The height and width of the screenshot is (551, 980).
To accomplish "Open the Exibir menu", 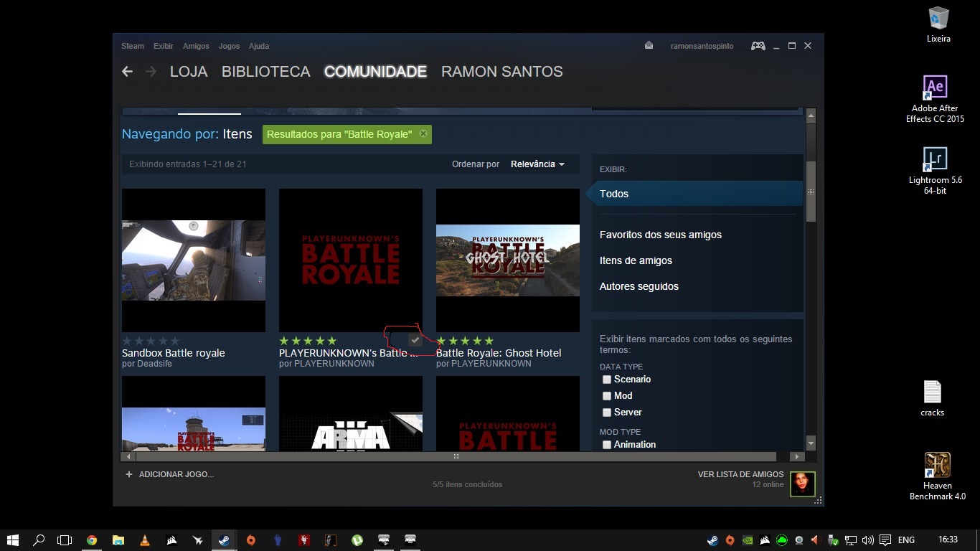I will tap(164, 46).
